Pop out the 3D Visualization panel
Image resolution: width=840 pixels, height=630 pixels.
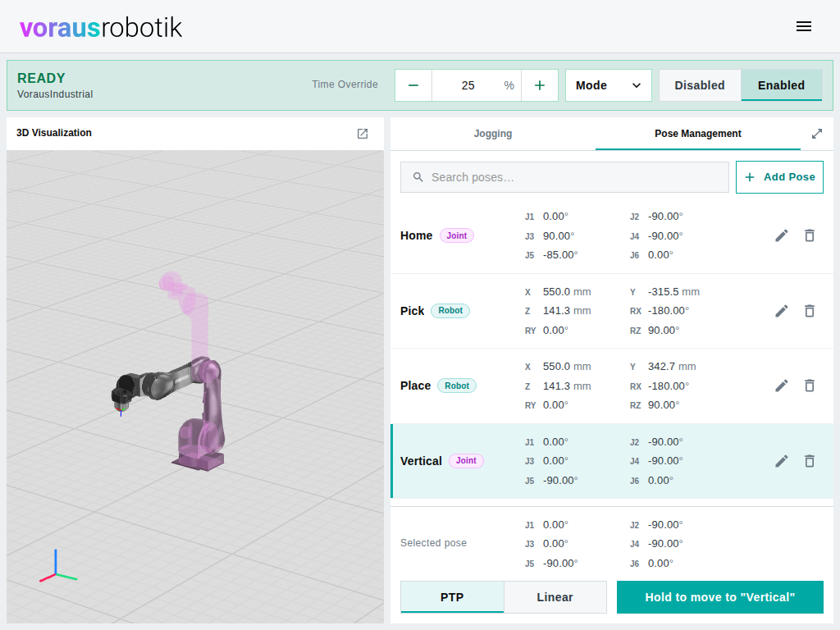(363, 134)
